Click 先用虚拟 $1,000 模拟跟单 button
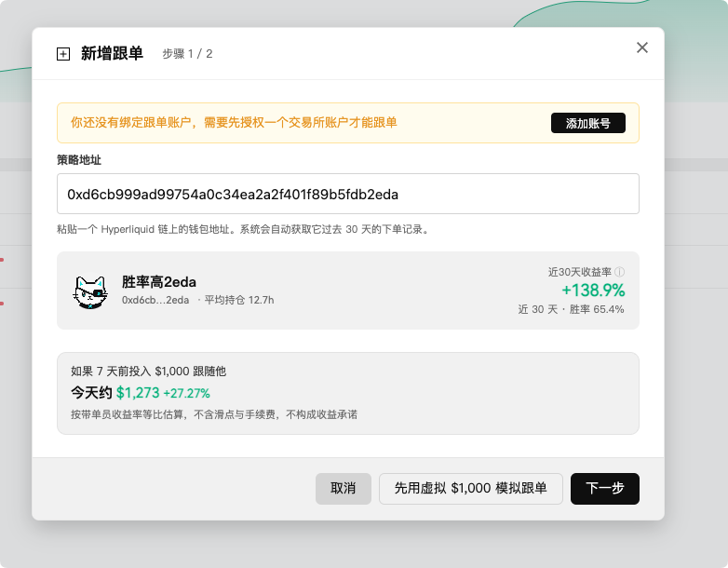Image resolution: width=728 pixels, height=568 pixels. coord(471,489)
